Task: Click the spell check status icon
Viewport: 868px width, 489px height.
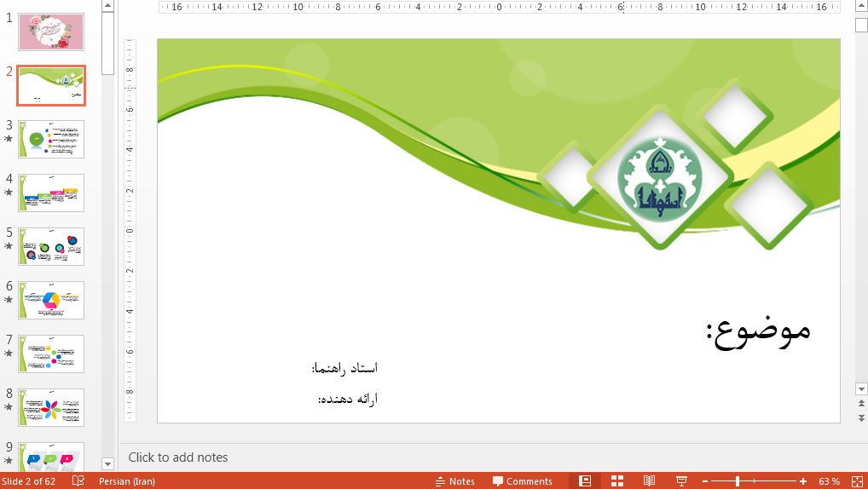Action: coord(78,481)
